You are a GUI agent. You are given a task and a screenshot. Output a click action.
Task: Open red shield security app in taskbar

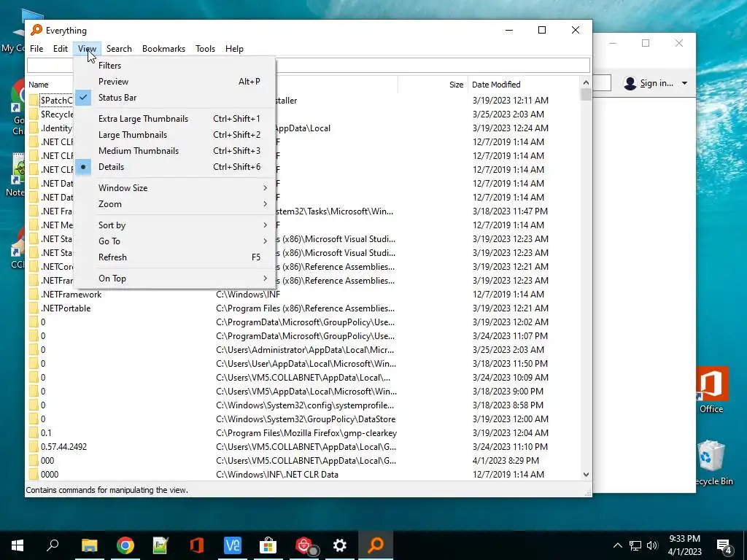pyautogui.click(x=304, y=545)
